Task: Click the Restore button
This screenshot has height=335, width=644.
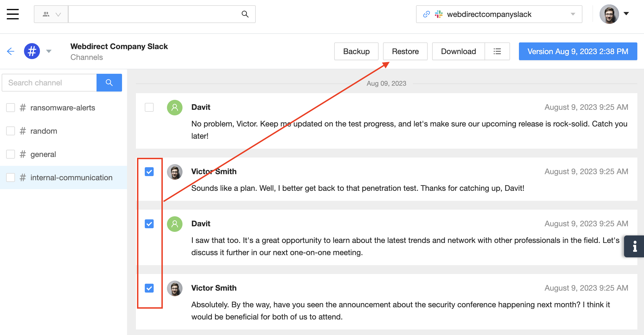Action: click(x=405, y=51)
